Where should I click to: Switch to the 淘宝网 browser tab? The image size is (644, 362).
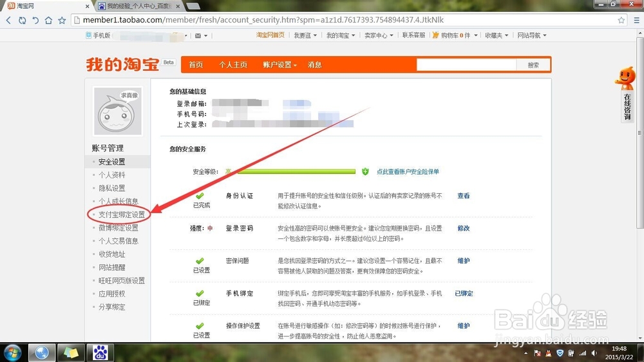[x=46, y=6]
